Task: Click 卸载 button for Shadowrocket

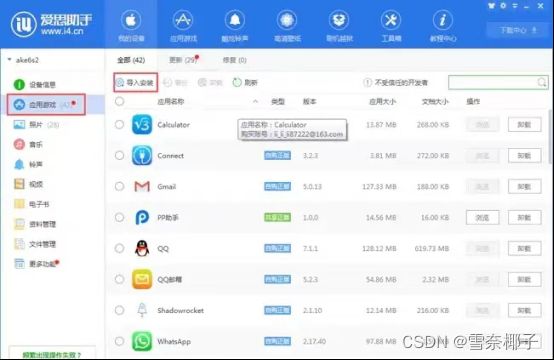Action: point(525,311)
